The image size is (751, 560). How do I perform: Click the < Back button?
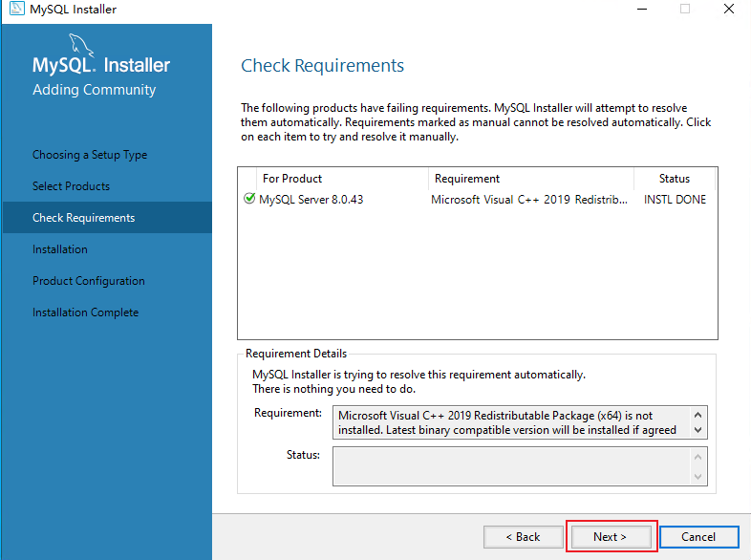(523, 537)
